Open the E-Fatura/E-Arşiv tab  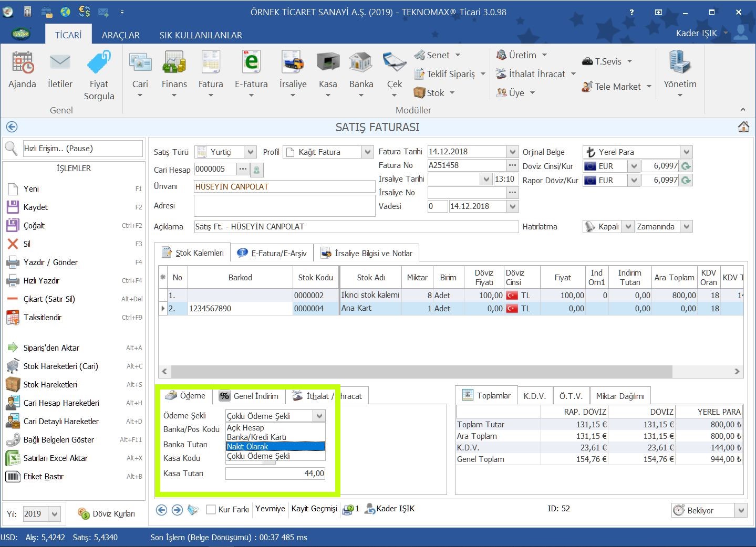tap(272, 253)
